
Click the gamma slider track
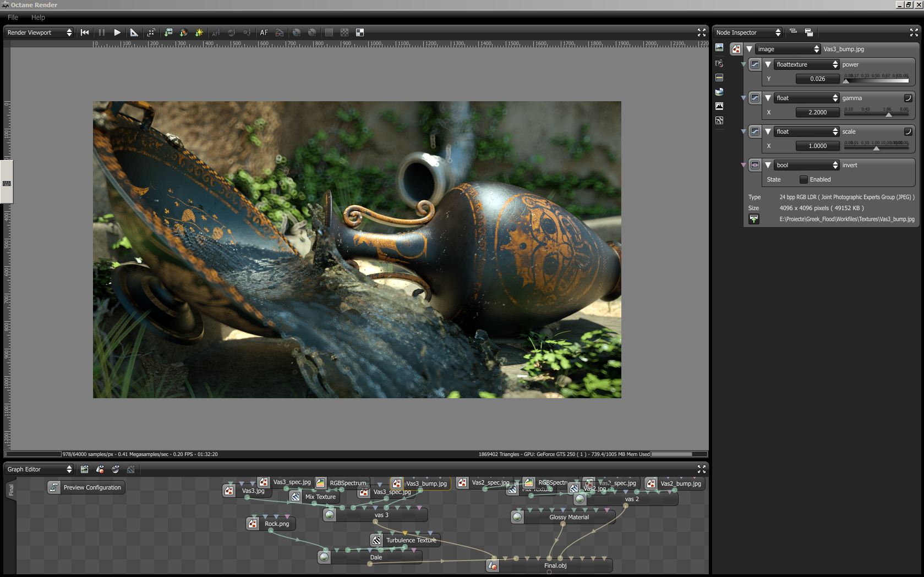[876, 114]
